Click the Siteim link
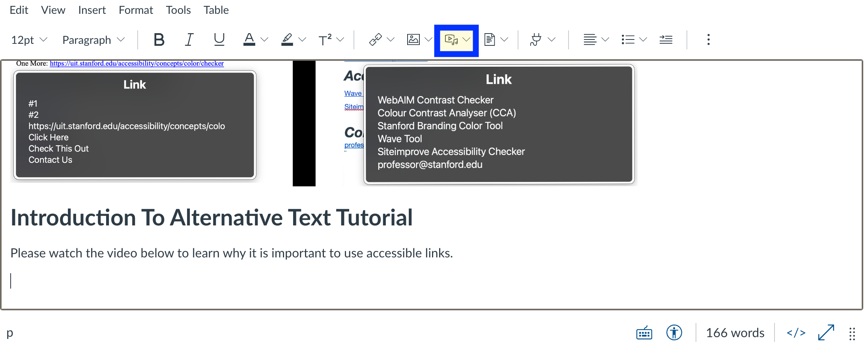Image resolution: width=868 pixels, height=349 pixels. coord(354,107)
